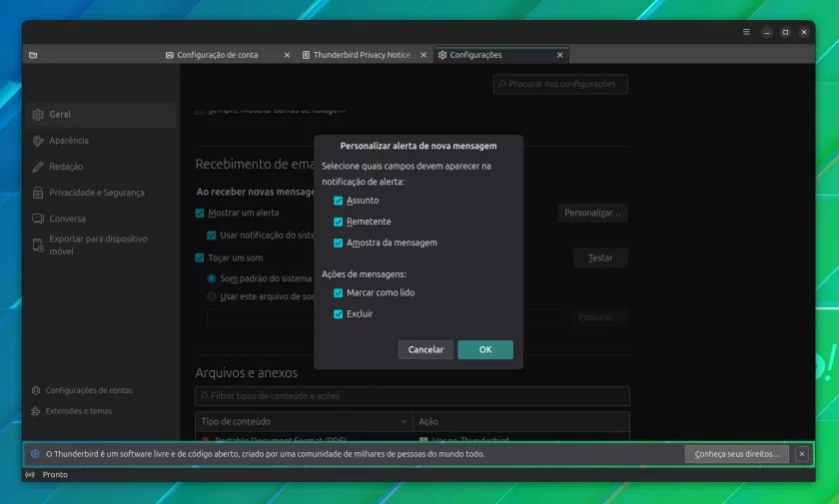Click Cancelar in the alert dialog
The height and width of the screenshot is (504, 839).
click(x=425, y=349)
